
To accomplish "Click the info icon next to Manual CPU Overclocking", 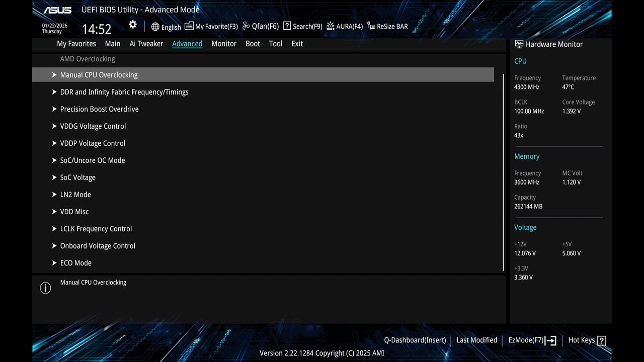I will tap(45, 288).
